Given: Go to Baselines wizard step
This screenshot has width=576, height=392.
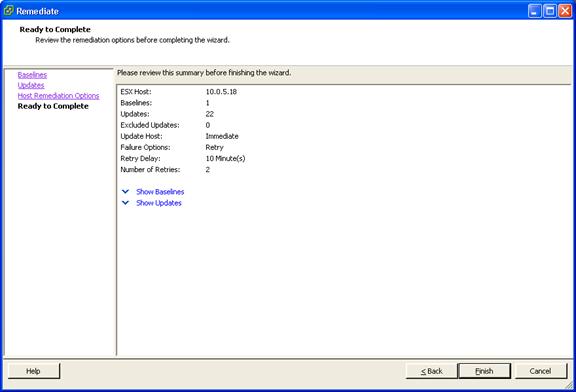Looking at the screenshot, I should [x=32, y=75].
